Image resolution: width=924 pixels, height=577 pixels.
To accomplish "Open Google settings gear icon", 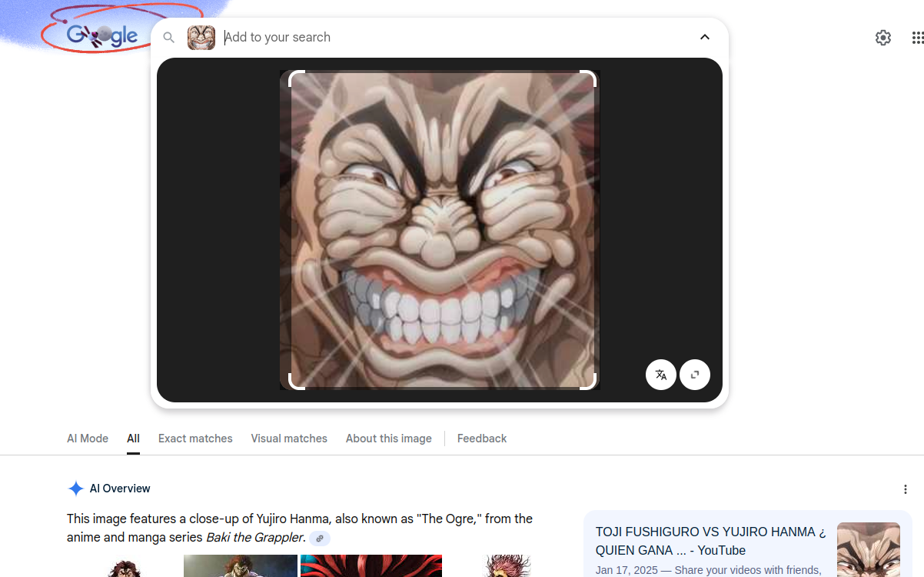I will (883, 38).
